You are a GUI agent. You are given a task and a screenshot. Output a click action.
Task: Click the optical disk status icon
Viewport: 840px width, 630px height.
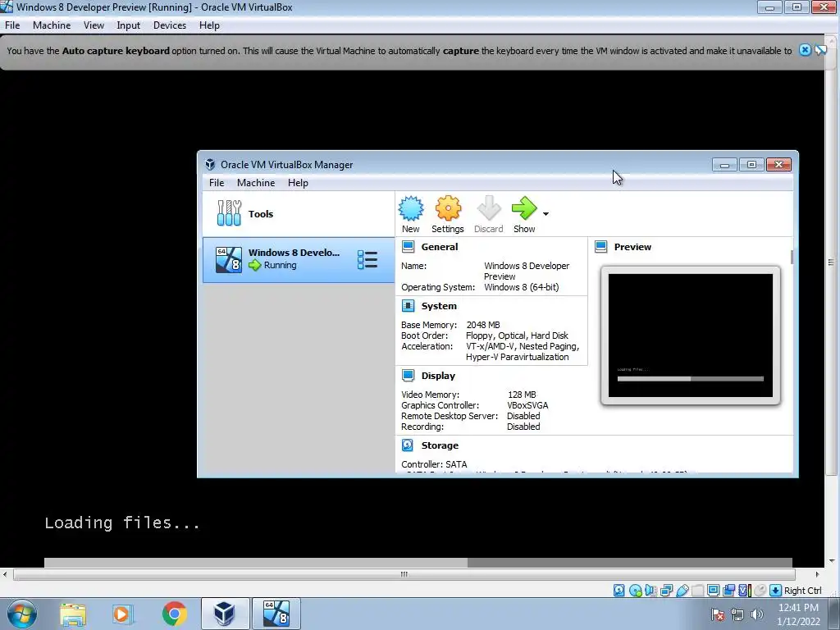(636, 591)
